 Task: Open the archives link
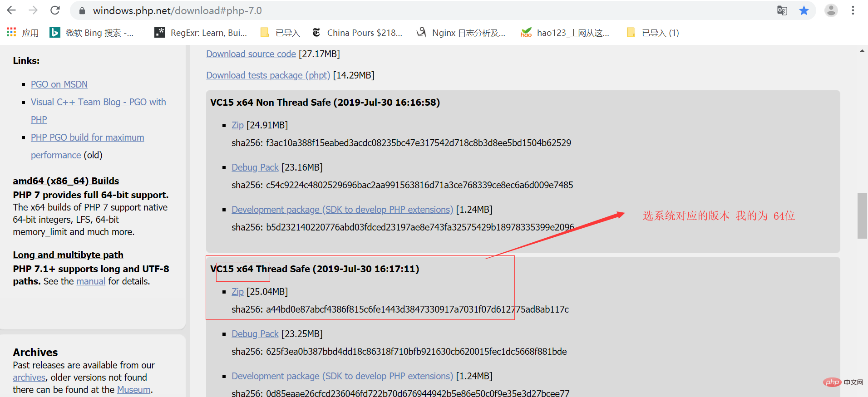pyautogui.click(x=29, y=377)
